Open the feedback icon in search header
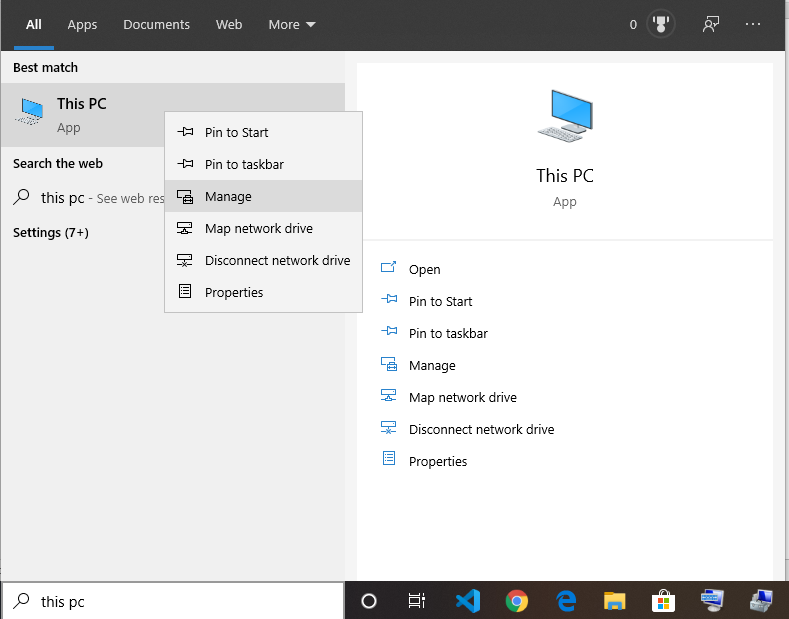This screenshot has width=789, height=619. [x=711, y=25]
